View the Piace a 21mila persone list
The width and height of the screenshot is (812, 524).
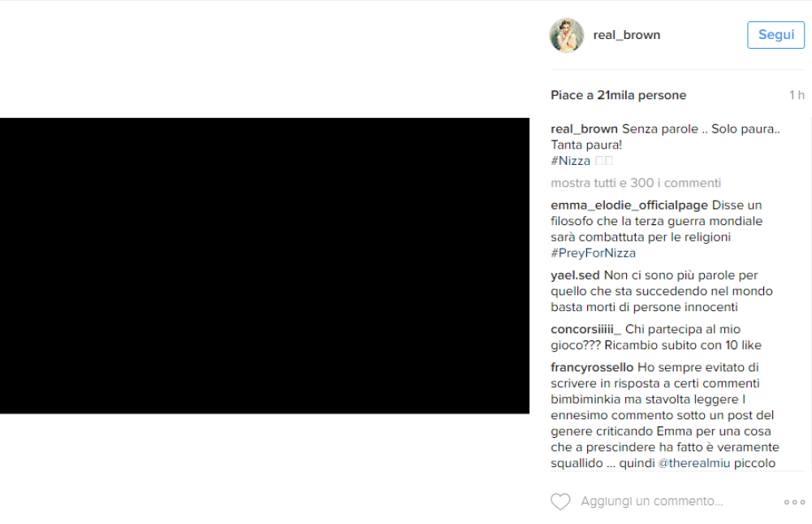[618, 95]
